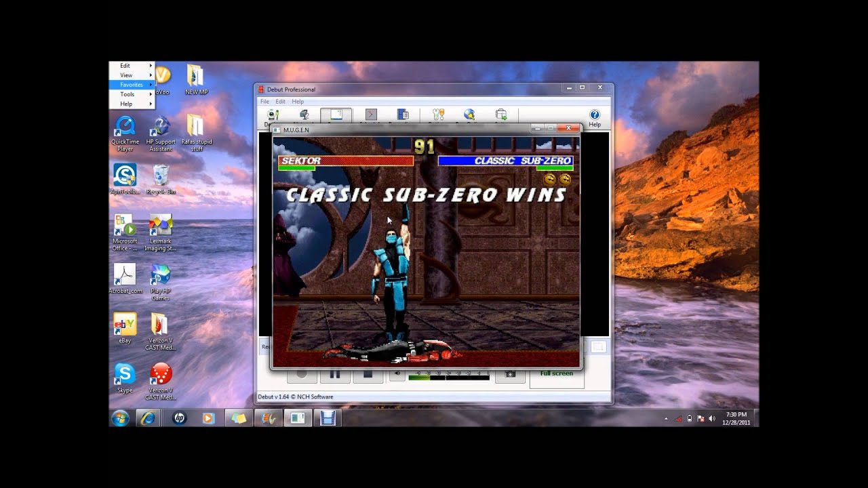This screenshot has width=868, height=488.
Task: Expand the Help submenu in the popup menu
Action: click(x=132, y=104)
